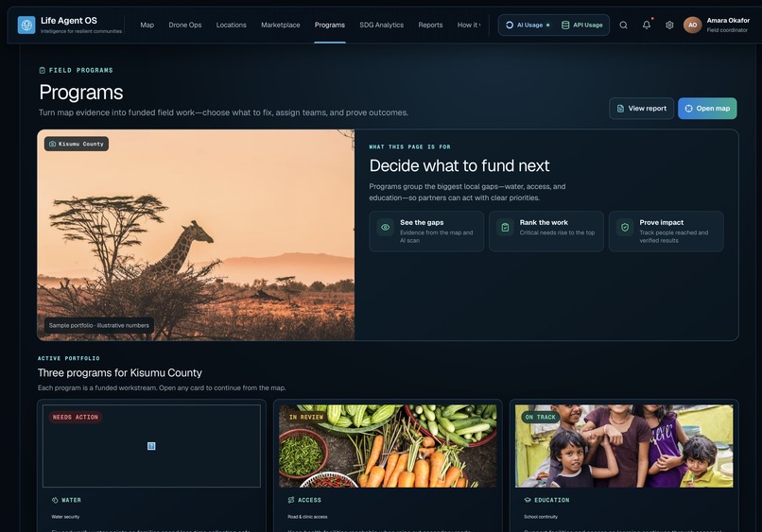This screenshot has height=532, width=762.
Task: Click the Kisumu County photo tag
Action: 77,144
